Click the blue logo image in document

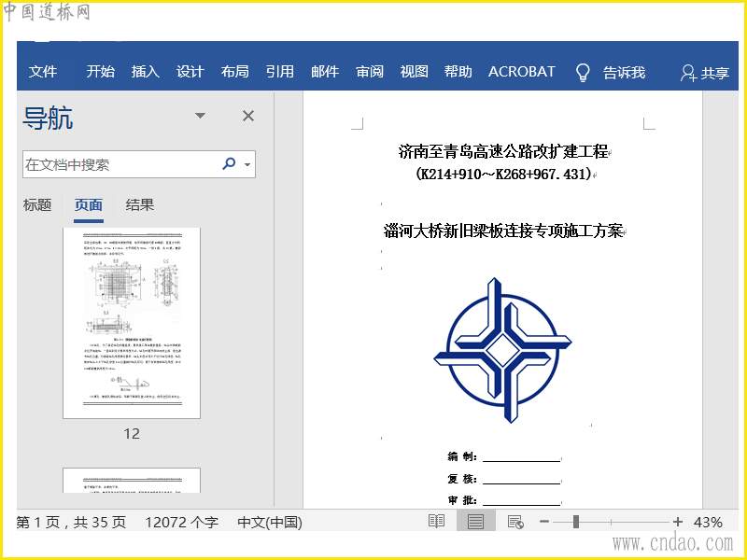point(502,350)
